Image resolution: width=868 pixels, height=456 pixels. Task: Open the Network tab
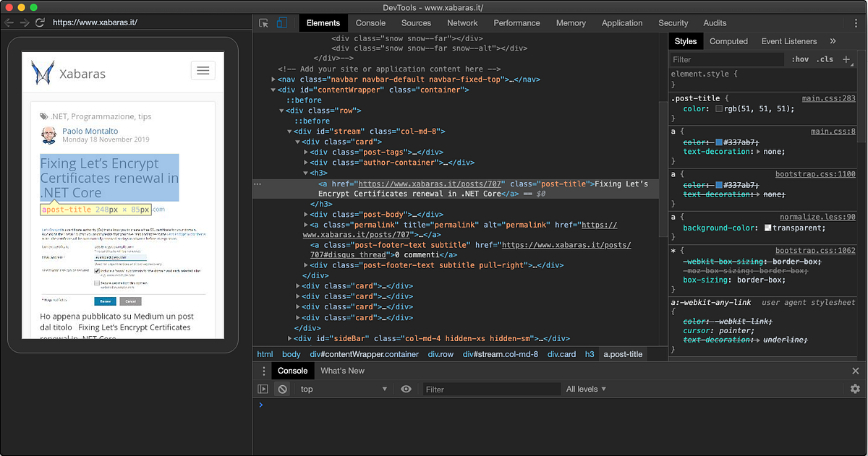point(462,23)
